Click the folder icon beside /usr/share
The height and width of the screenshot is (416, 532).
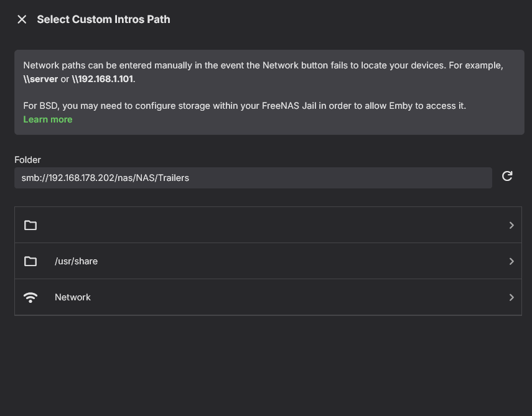pos(30,261)
